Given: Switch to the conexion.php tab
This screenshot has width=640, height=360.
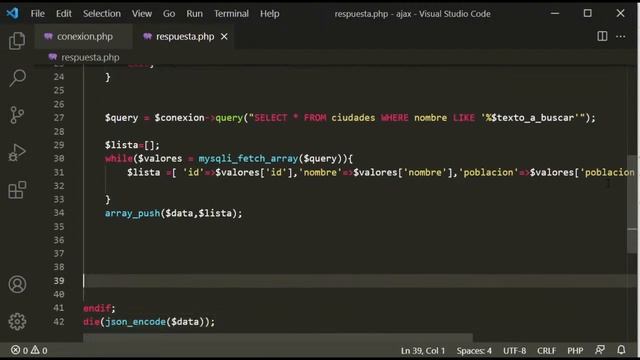Looking at the screenshot, I should pyautogui.click(x=84, y=37).
